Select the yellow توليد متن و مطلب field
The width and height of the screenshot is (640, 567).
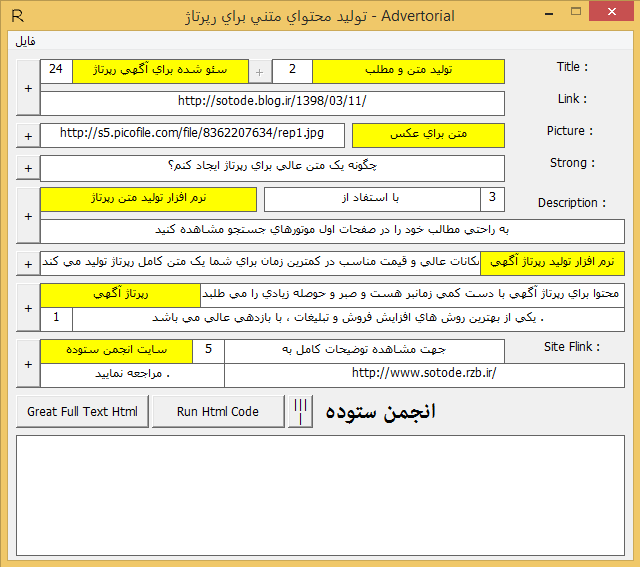(408, 71)
